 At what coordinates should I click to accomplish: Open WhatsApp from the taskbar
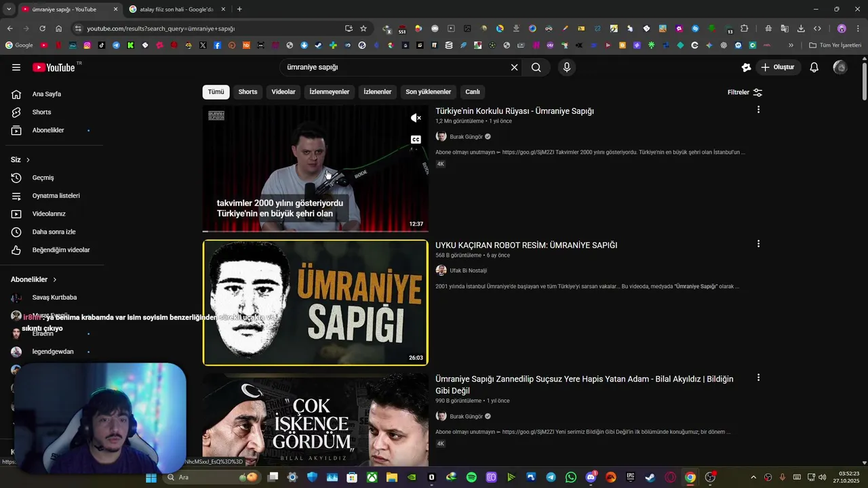click(x=571, y=477)
